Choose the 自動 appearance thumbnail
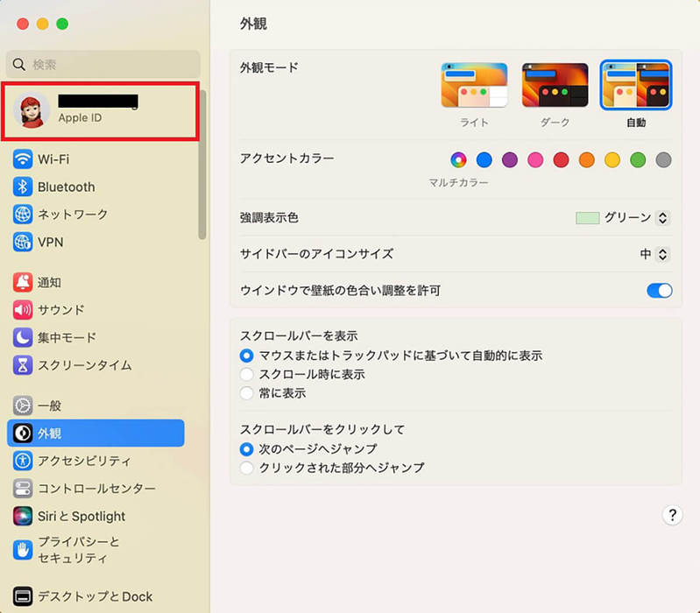700x613 pixels. click(636, 85)
